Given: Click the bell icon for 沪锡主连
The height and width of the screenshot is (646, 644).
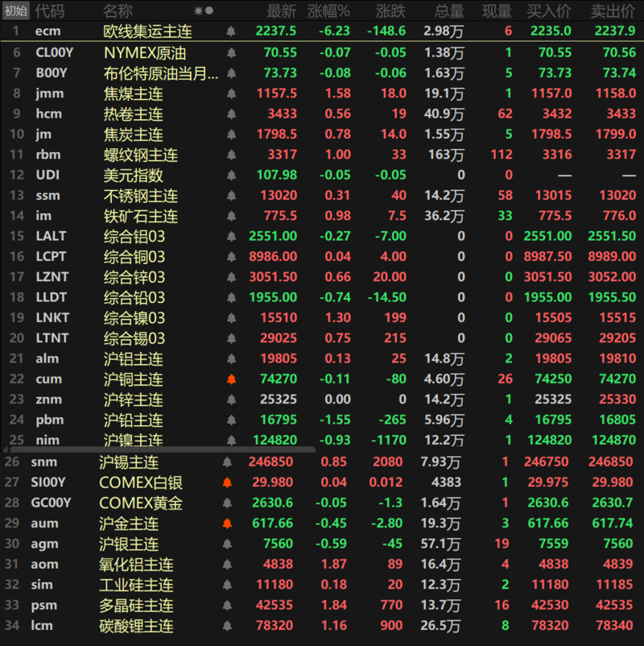Looking at the screenshot, I should click(x=227, y=462).
